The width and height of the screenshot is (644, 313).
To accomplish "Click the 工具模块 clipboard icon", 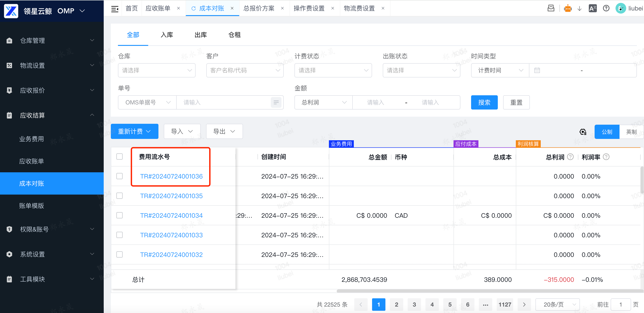I will click(9, 279).
